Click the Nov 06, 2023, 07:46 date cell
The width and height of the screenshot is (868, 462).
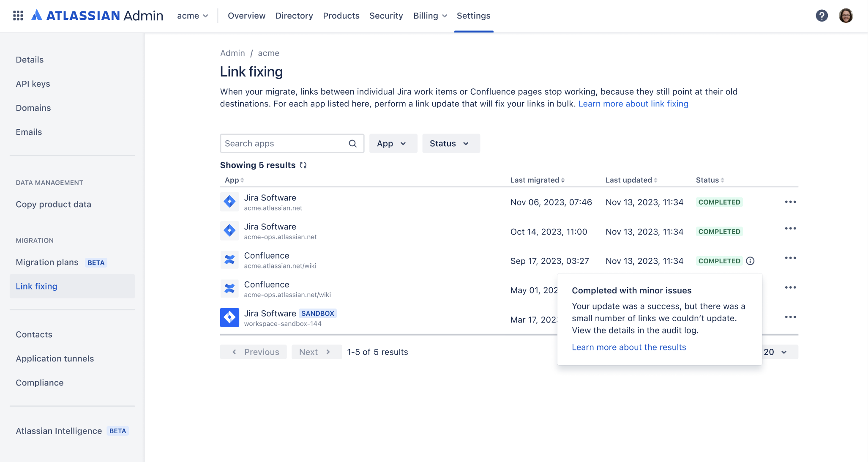tap(551, 202)
